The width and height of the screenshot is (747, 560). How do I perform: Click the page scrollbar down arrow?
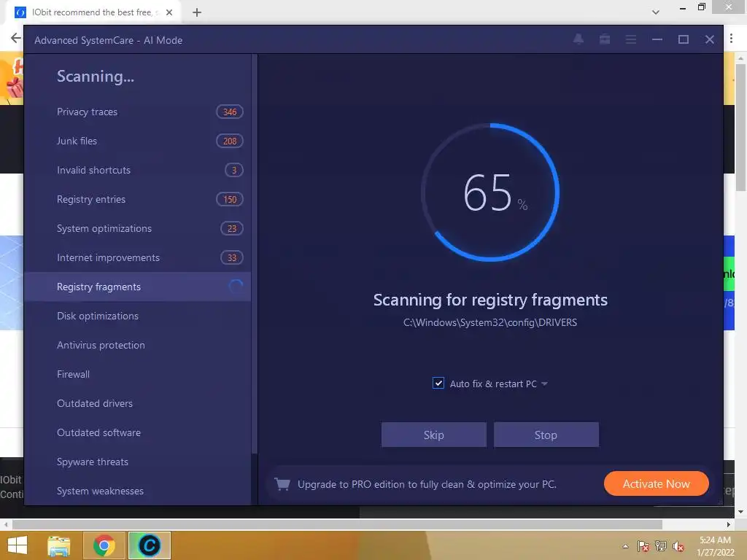[740, 512]
